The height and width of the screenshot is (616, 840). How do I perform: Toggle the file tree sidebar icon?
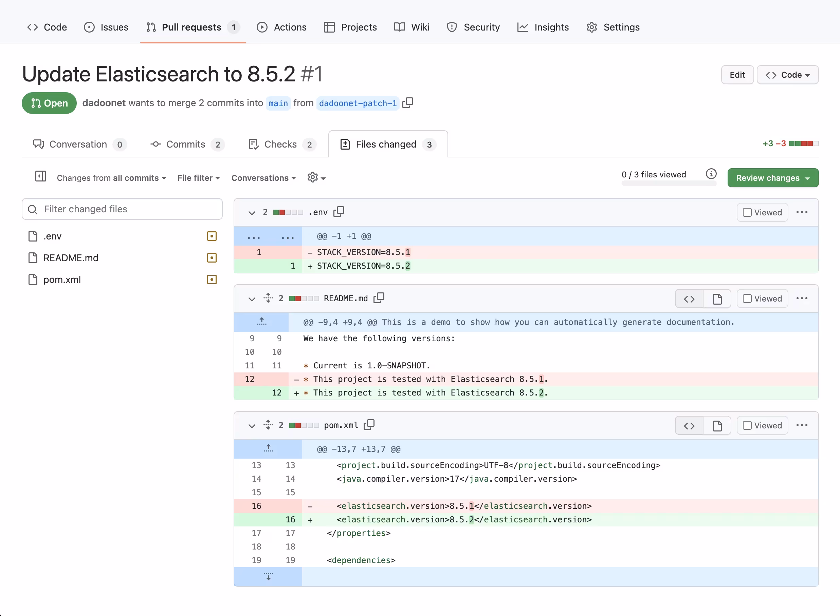pos(41,176)
